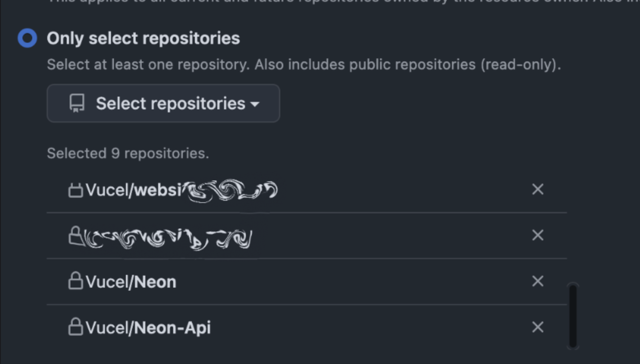This screenshot has height=364, width=640.
Task: Remove the scribbled-out second repository via X
Action: [538, 236]
